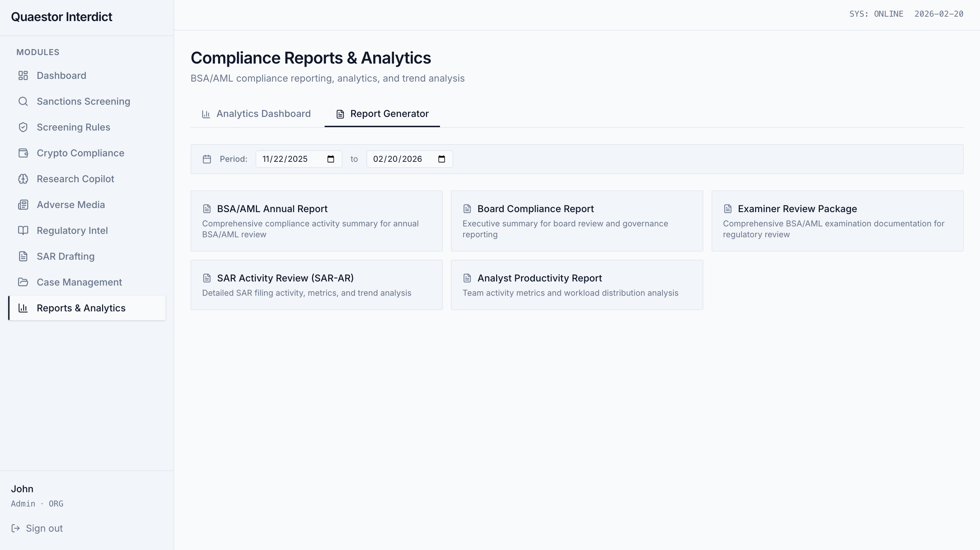Click the Sign out arrow icon
This screenshot has width=980, height=550.
click(16, 528)
